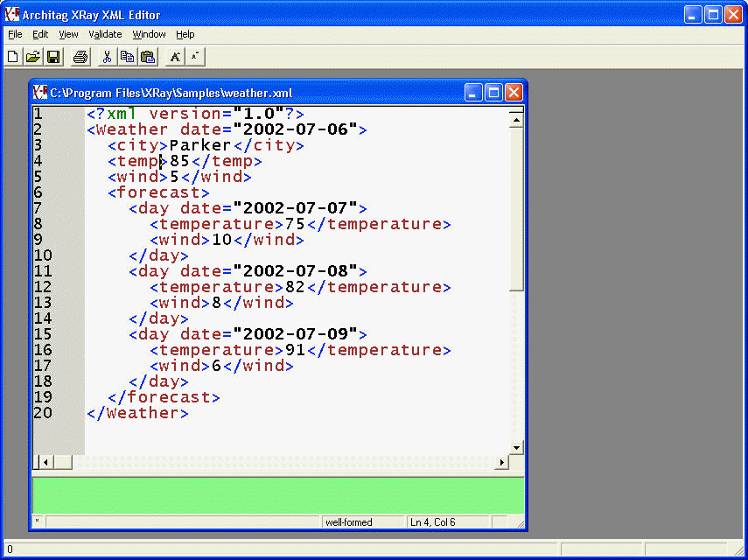
Task: Save the file with the floppy disk icon
Action: (53, 57)
